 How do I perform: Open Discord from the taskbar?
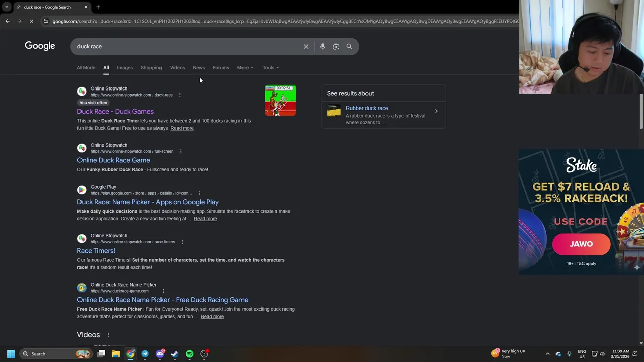point(160,354)
